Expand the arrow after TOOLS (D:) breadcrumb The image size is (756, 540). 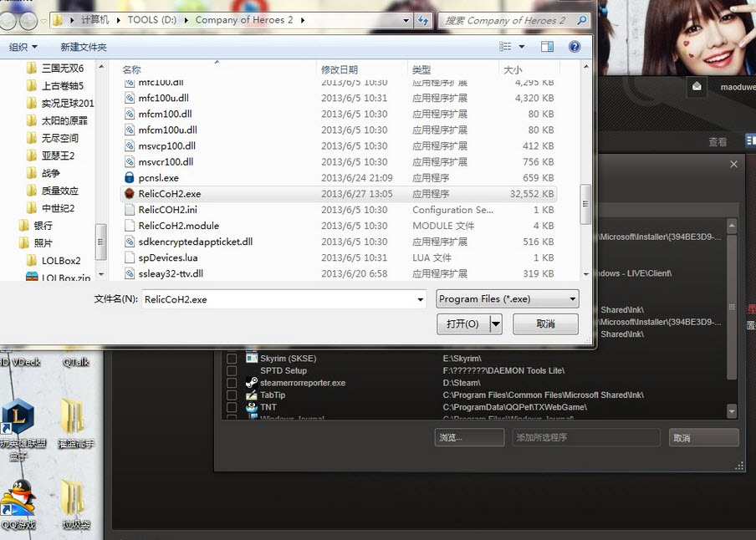click(x=186, y=20)
